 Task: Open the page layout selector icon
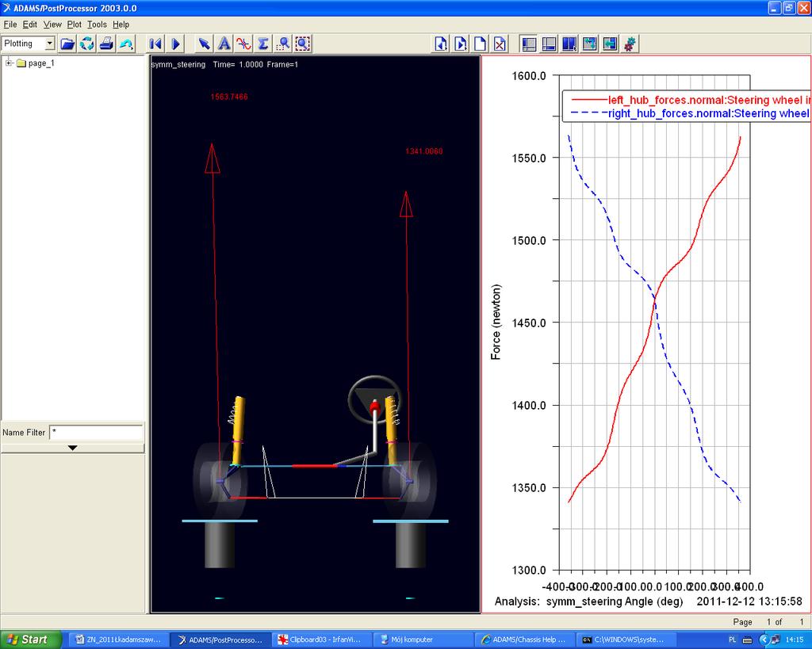(x=569, y=44)
